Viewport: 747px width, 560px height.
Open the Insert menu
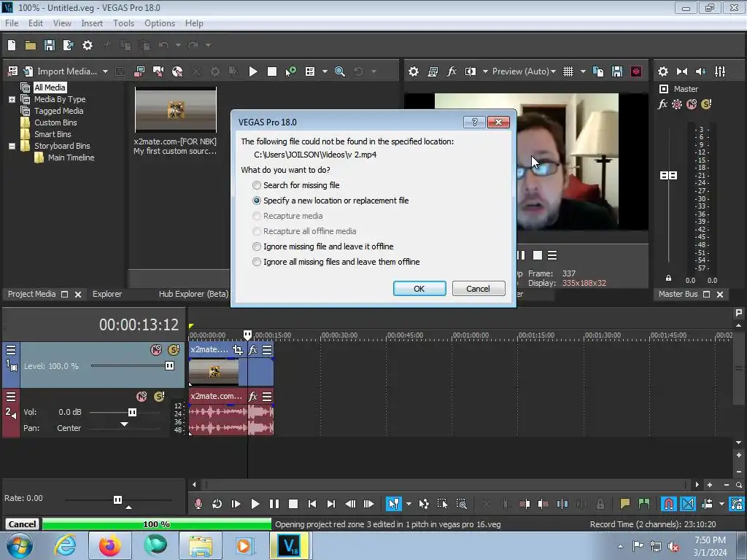[x=92, y=23]
